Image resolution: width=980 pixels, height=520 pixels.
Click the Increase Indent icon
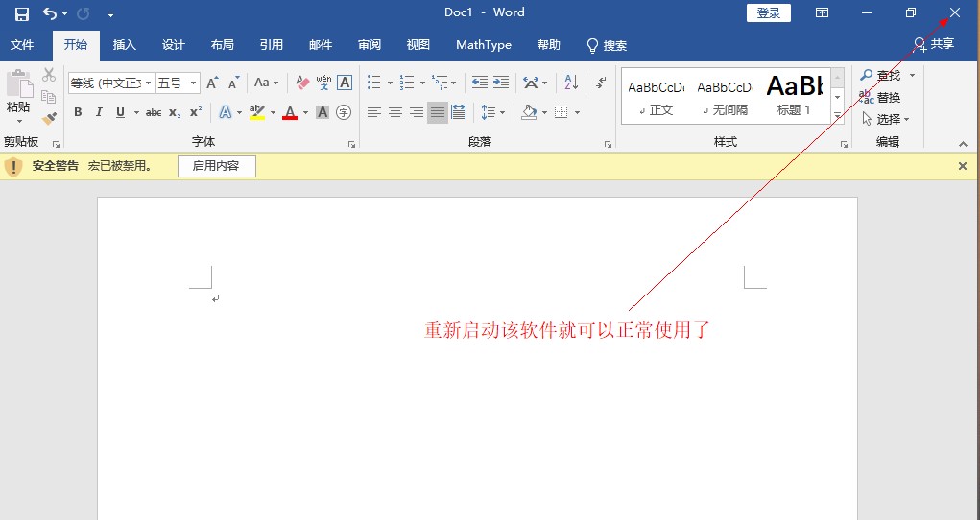coord(501,83)
